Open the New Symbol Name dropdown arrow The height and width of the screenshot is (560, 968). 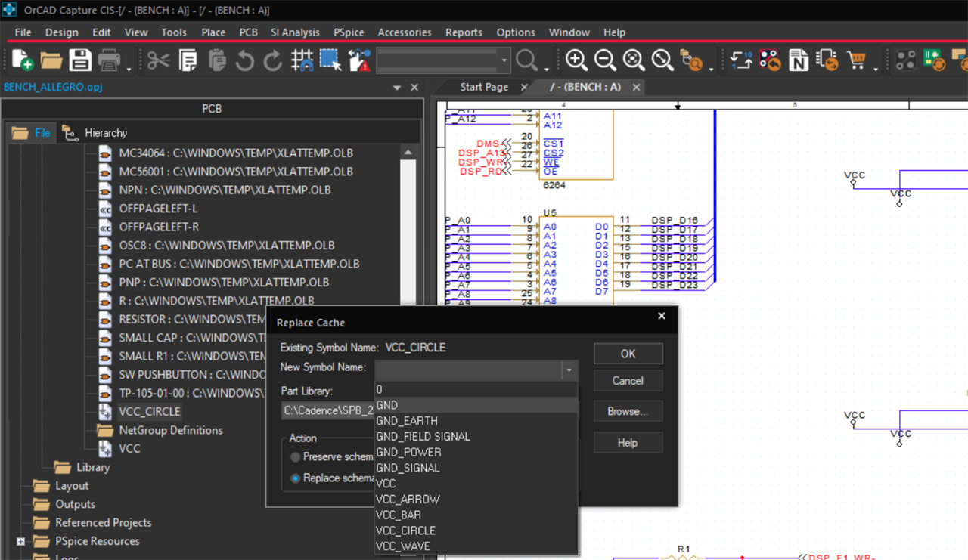[569, 370]
